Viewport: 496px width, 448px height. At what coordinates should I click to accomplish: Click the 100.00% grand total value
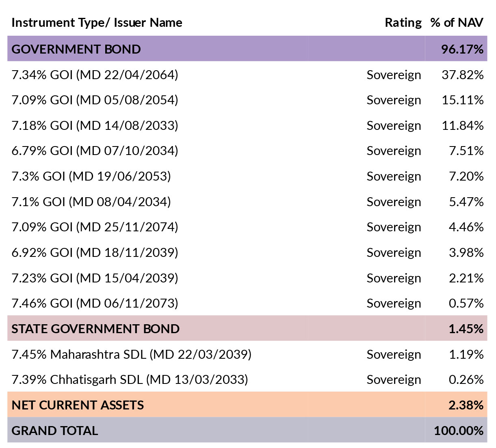click(459, 431)
